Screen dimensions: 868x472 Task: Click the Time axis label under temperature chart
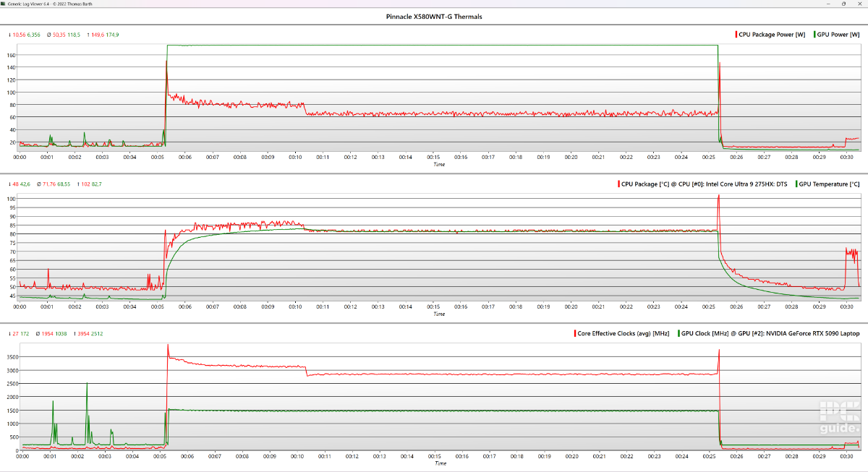click(x=439, y=314)
